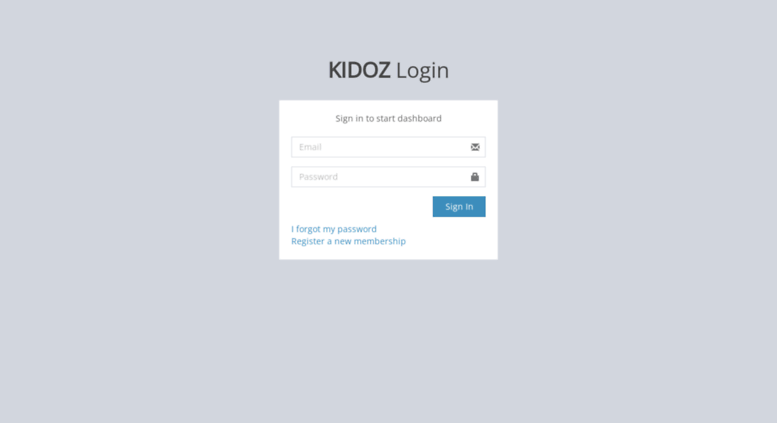The image size is (777, 423).
Task: Open "Register a new membership" link
Action: point(348,241)
